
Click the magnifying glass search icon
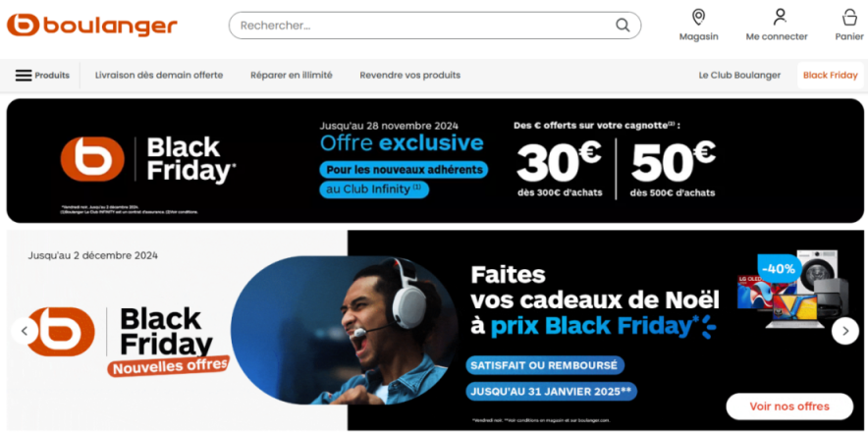(x=623, y=26)
